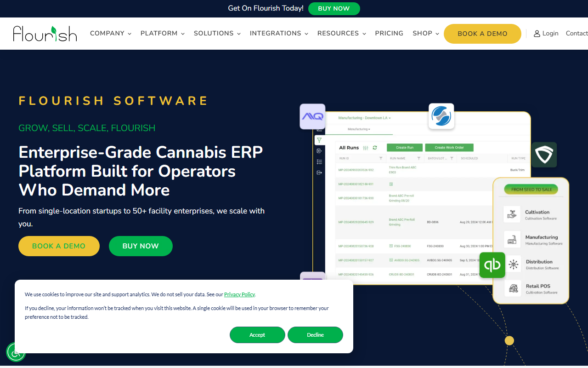
Task: Click the green hero BUY NOW button
Action: [141, 246]
